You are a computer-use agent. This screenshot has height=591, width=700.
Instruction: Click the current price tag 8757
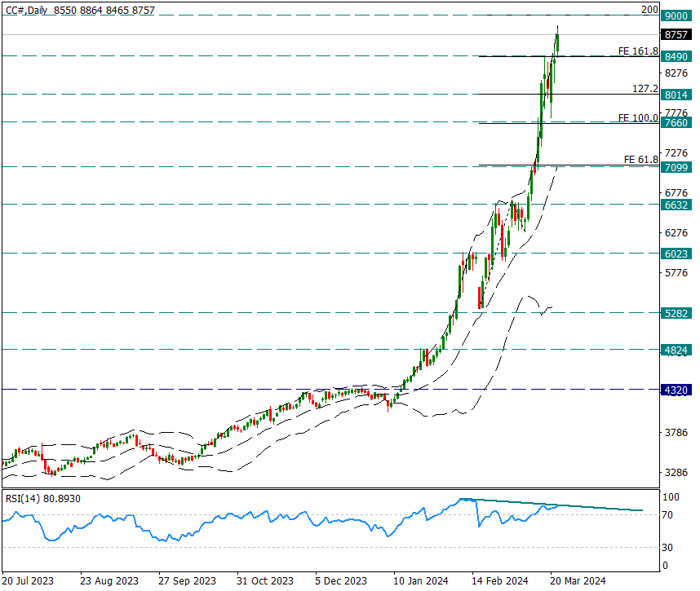click(x=676, y=35)
